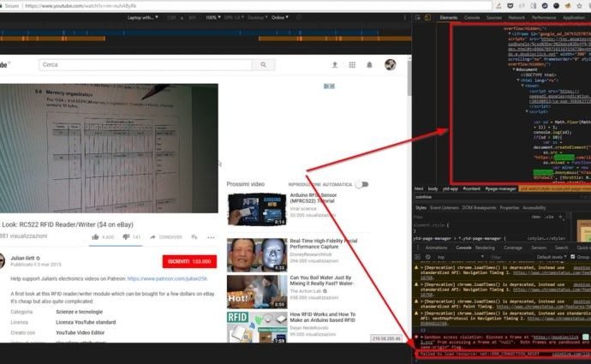Open the Default levels dropdown in console

point(552,257)
